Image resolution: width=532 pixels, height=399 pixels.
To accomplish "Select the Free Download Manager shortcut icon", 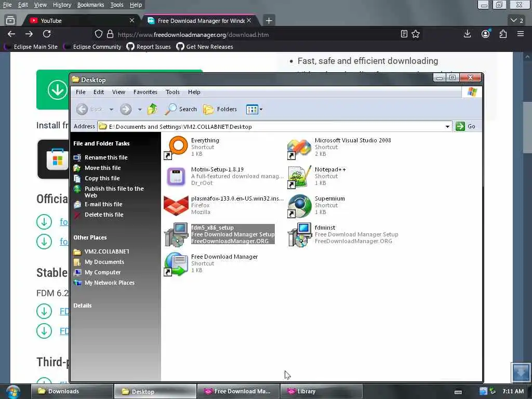I will [176, 264].
